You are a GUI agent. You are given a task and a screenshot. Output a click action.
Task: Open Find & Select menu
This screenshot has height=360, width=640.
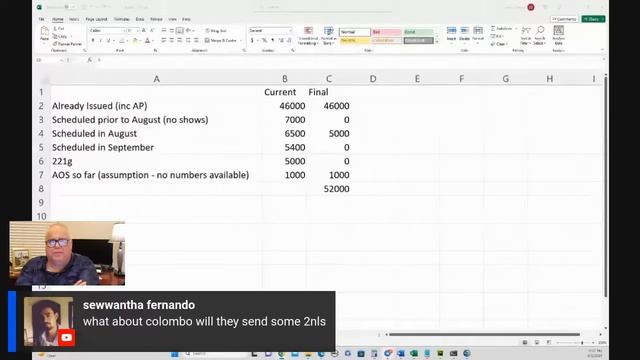[540, 36]
